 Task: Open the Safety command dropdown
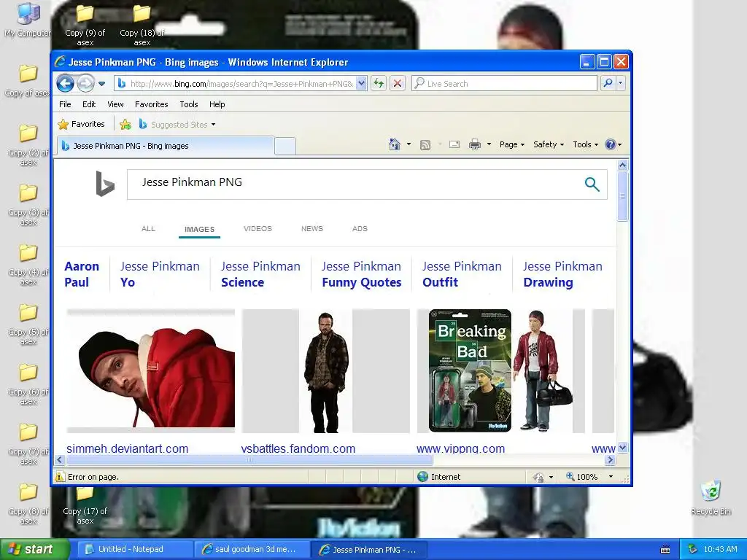[x=549, y=144]
